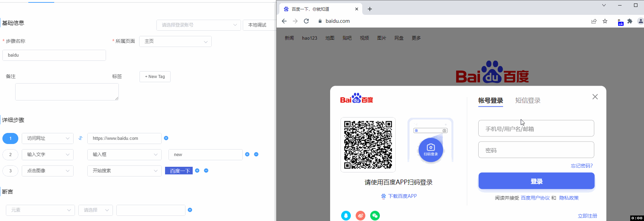The height and width of the screenshot is (221, 644).
Task: Open the browser tab search chevron
Action: (x=604, y=5)
